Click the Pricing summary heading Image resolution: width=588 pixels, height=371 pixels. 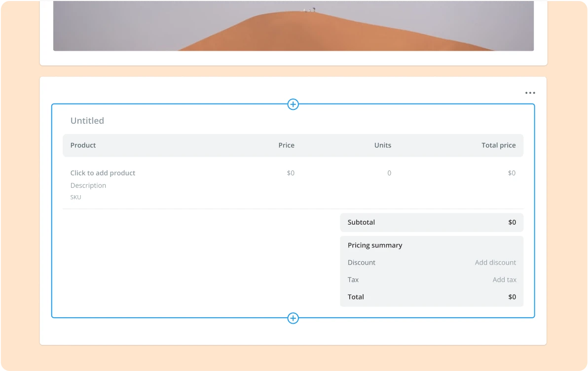coord(374,245)
